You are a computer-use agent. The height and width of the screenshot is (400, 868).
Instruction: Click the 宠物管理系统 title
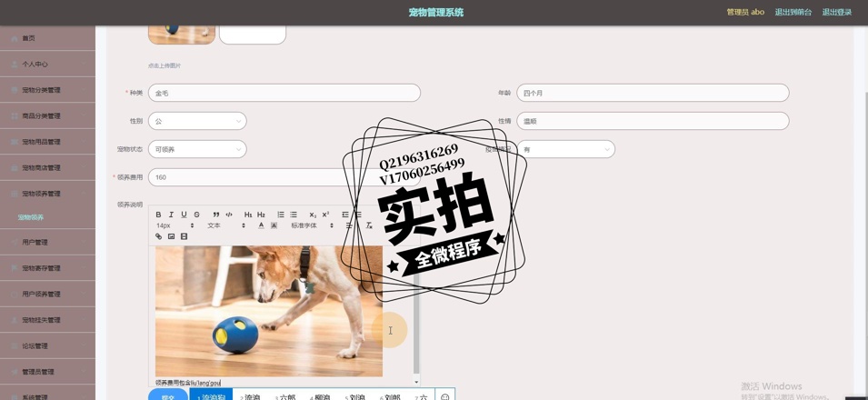click(436, 12)
